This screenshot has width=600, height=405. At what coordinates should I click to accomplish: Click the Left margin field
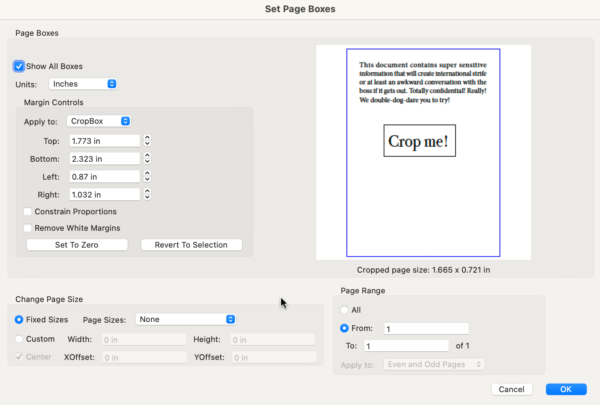(x=104, y=176)
